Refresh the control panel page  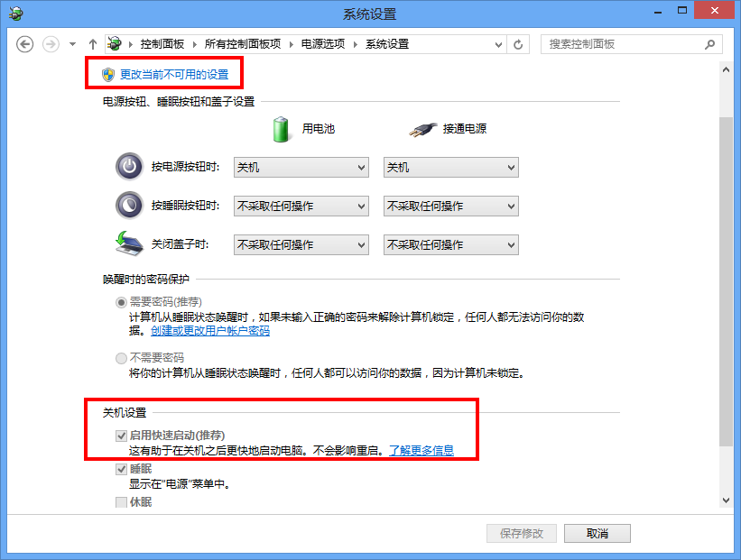tap(518, 44)
